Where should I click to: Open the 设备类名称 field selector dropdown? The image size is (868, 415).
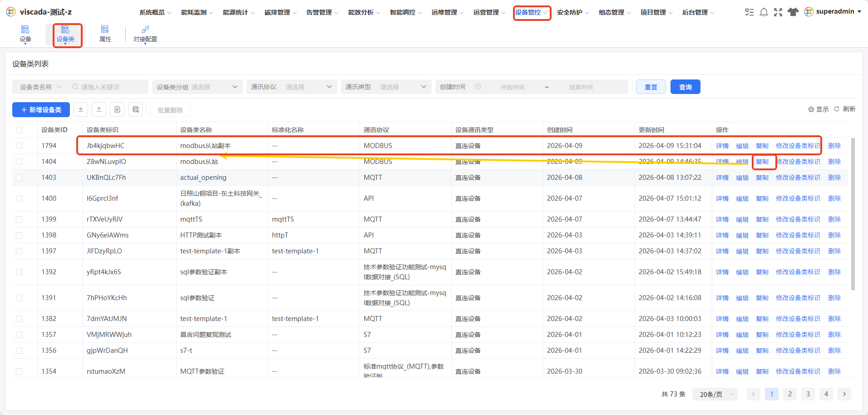tap(40, 87)
